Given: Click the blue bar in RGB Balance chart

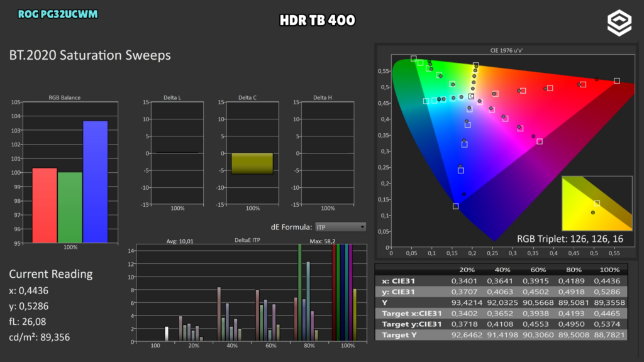Looking at the screenshot, I should tap(96, 182).
